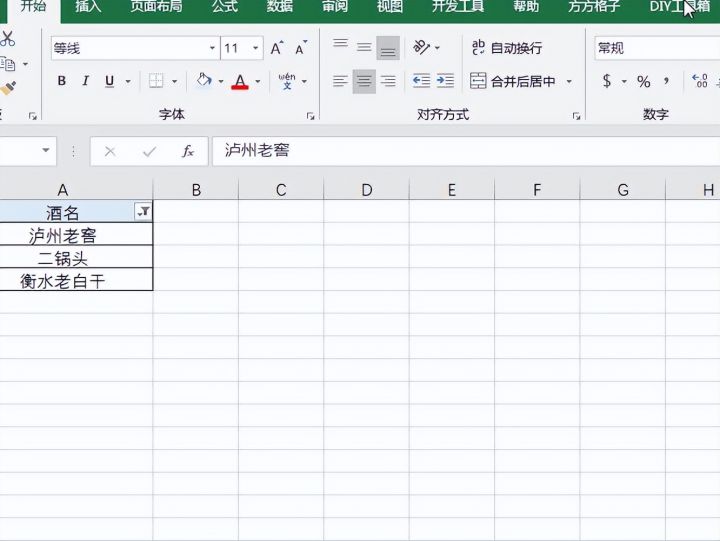Toggle 自动换行 wrap text
Viewport: 720px width, 541px height.
[507, 48]
